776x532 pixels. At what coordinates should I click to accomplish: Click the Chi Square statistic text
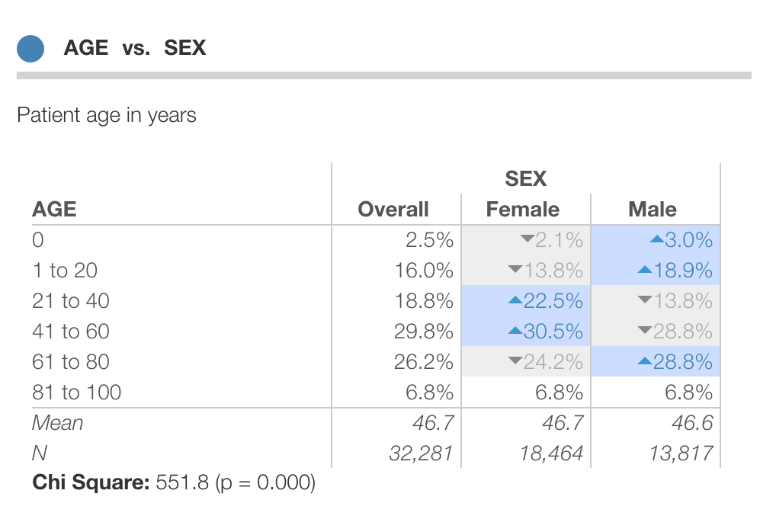pyautogui.click(x=173, y=482)
